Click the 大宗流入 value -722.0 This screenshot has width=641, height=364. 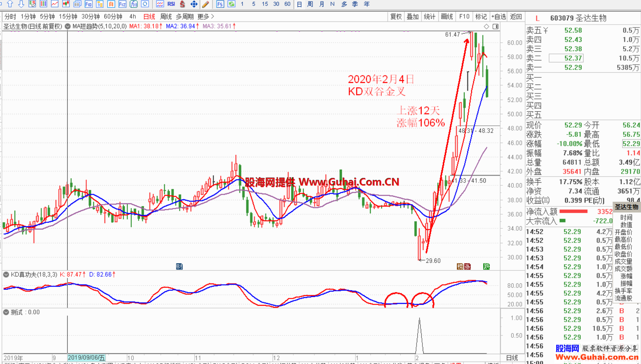pyautogui.click(x=602, y=221)
